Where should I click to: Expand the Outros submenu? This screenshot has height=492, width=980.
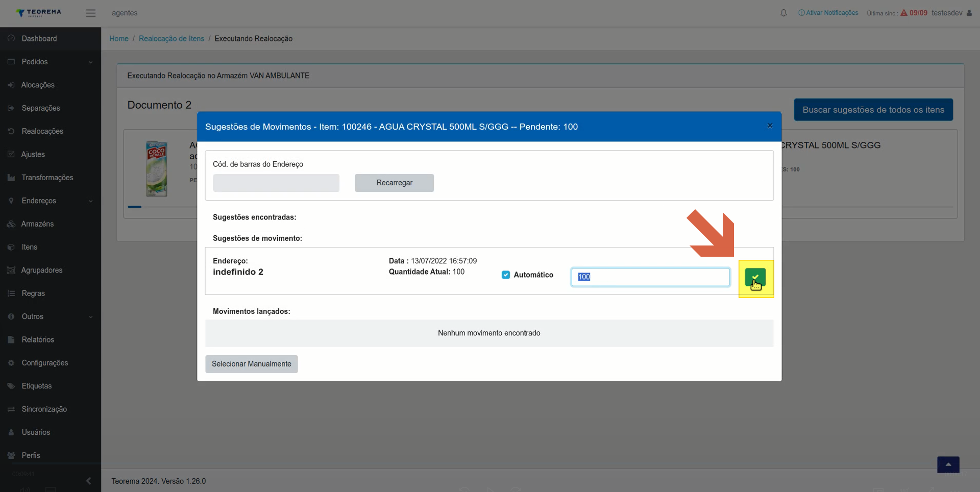[x=51, y=316]
